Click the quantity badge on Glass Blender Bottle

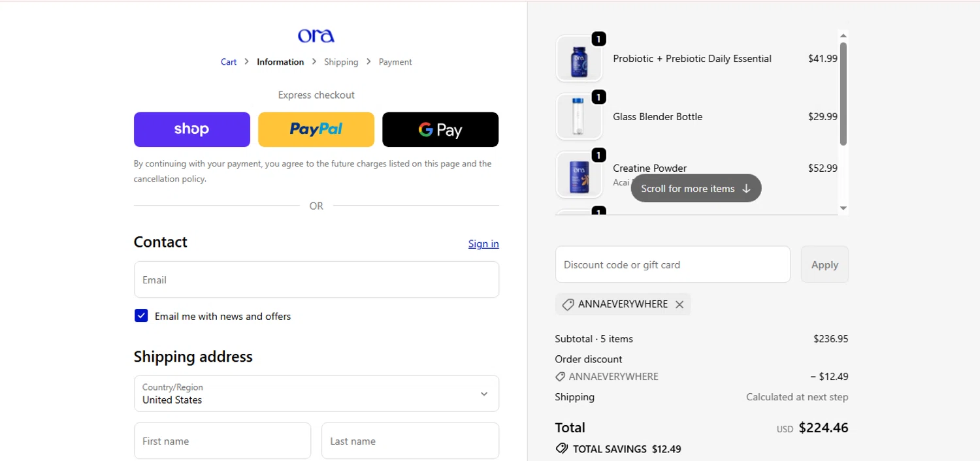(x=598, y=97)
